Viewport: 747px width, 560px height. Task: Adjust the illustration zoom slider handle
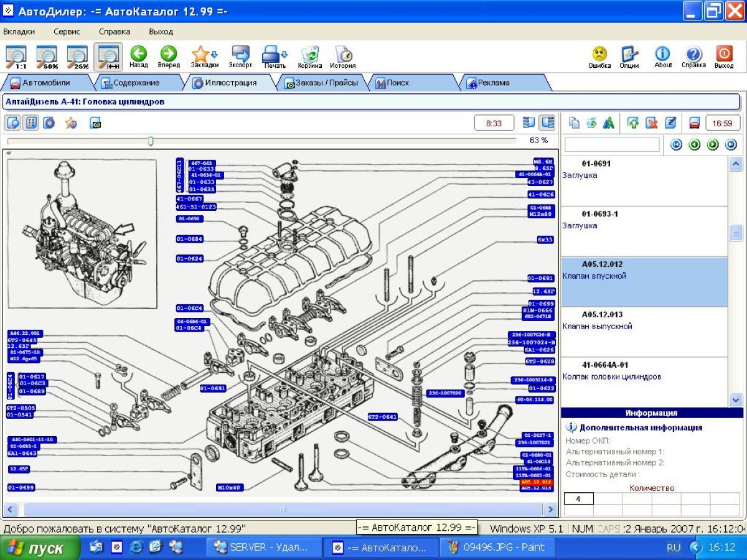(x=151, y=142)
